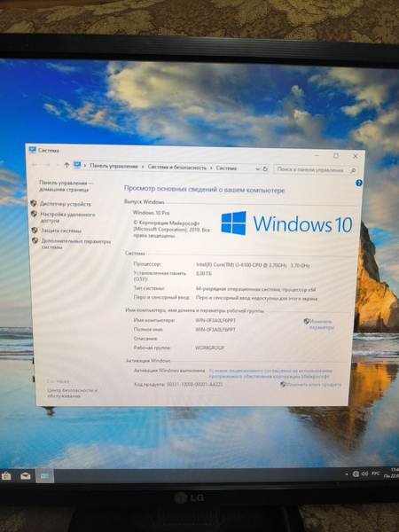399x532 pixels.
Task: Open 'Диспетчер устройств' link
Action: (x=66, y=204)
